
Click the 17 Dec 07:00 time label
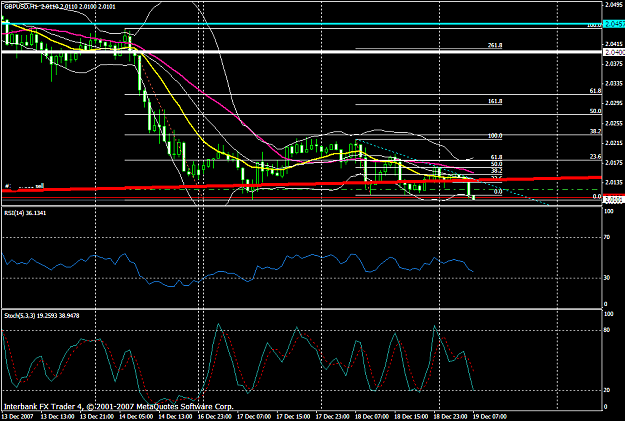[x=254, y=417]
